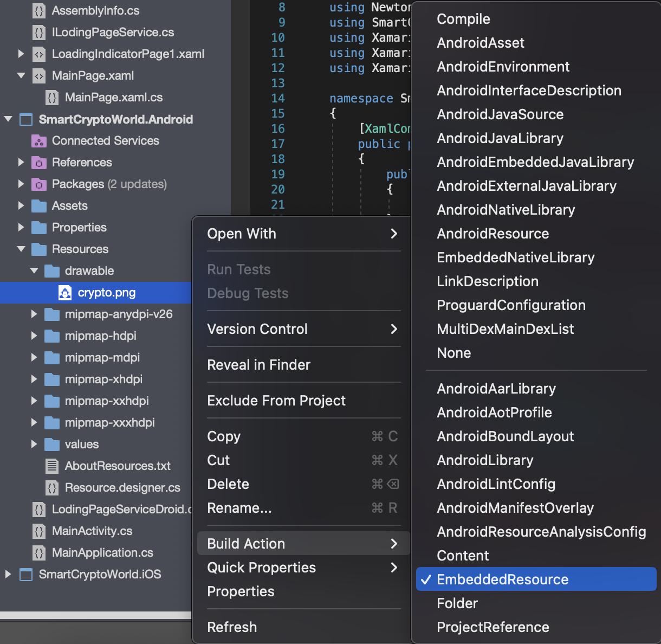The width and height of the screenshot is (661, 644).
Task: Collapse the Resources folder
Action: pyautogui.click(x=21, y=249)
